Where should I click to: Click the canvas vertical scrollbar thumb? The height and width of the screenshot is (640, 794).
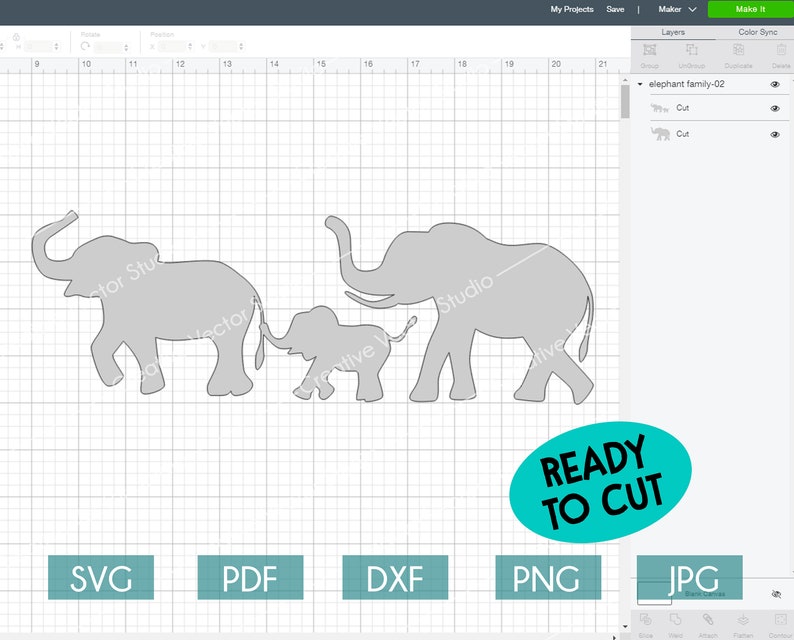tap(625, 101)
